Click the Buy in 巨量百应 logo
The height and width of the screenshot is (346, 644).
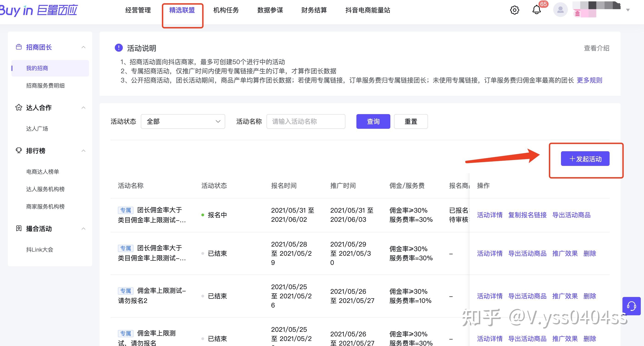coord(39,10)
